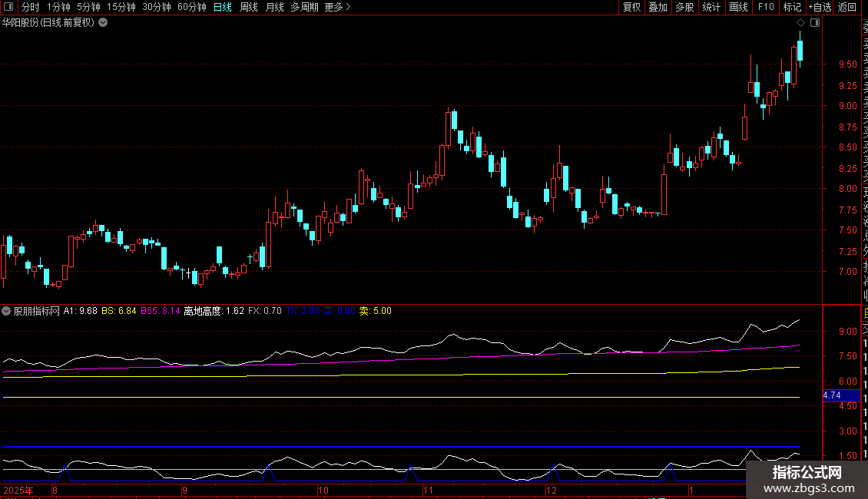Click the 返回 back button

click(847, 7)
